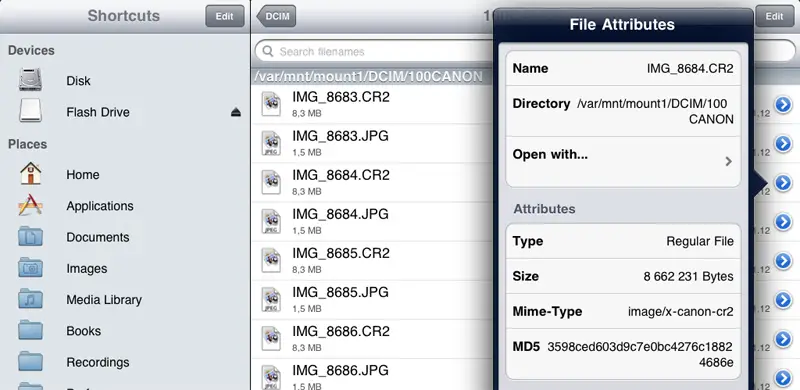The image size is (800, 390).
Task: Click the Flash Drive label
Action: pos(98,112)
